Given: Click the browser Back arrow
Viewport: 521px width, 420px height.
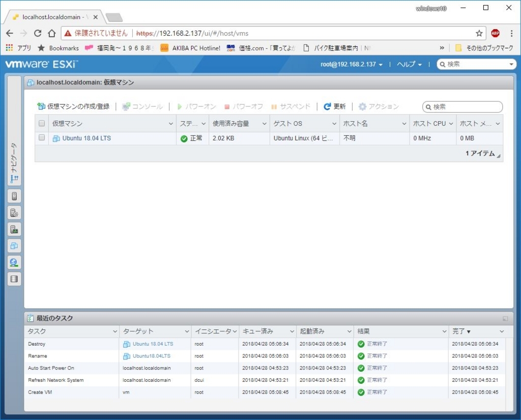Looking at the screenshot, I should pos(10,33).
